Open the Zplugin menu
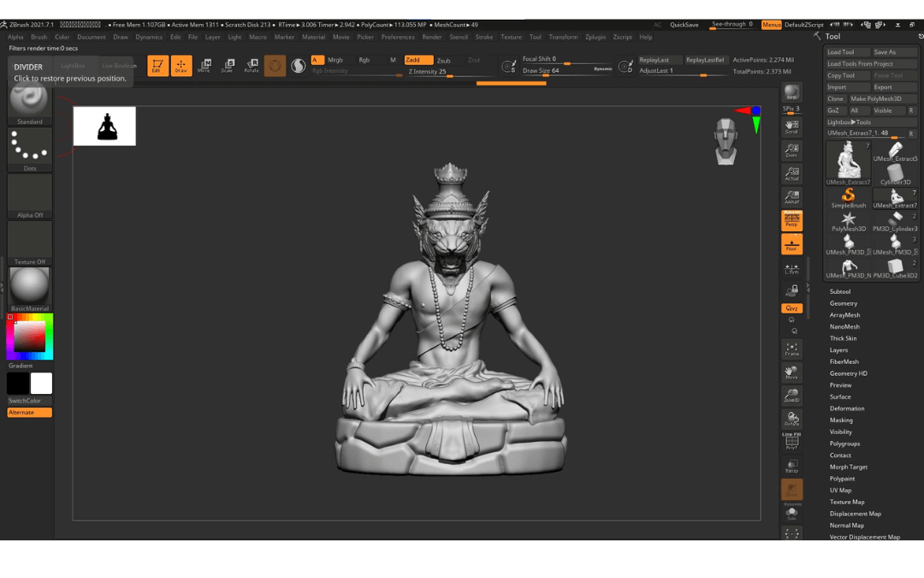This screenshot has width=924, height=578. tap(594, 37)
